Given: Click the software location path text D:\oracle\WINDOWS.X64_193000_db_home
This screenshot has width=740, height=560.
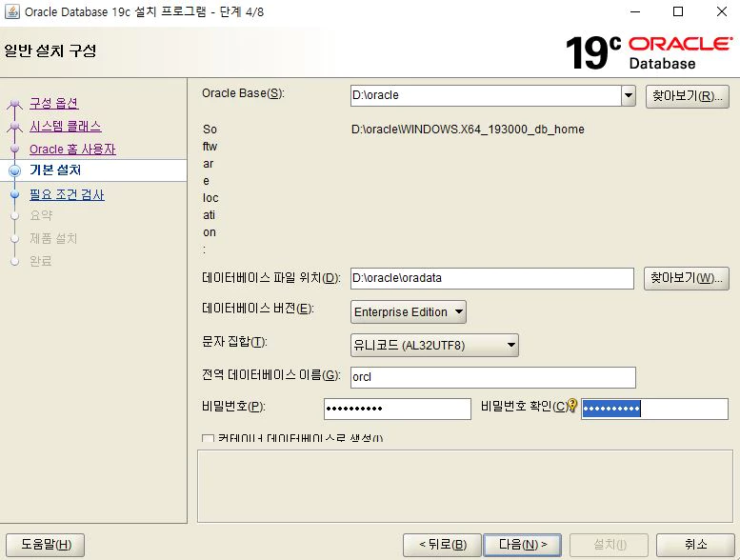Looking at the screenshot, I should pos(468,130).
